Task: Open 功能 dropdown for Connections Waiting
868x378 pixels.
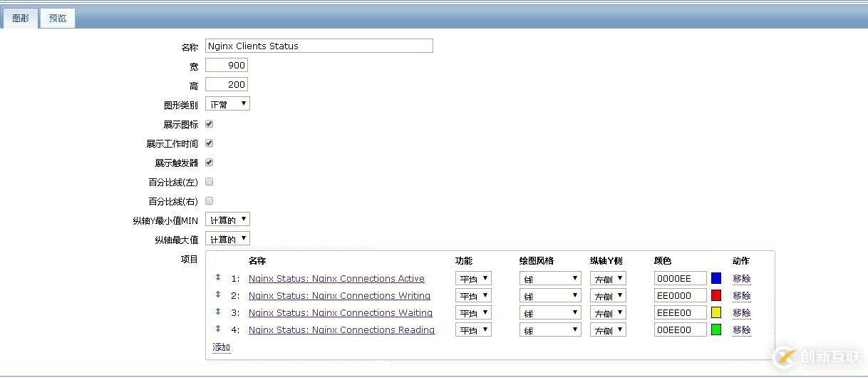Action: tap(473, 312)
